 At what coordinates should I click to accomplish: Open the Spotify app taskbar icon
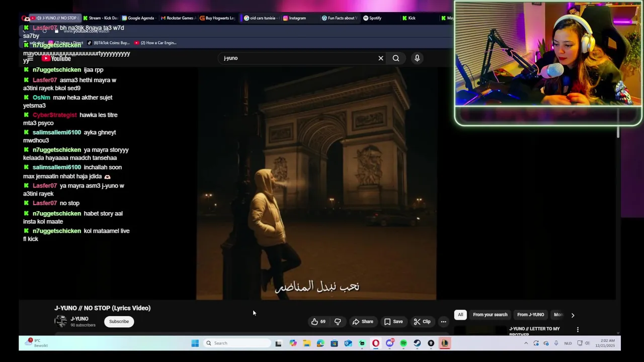pos(403,343)
